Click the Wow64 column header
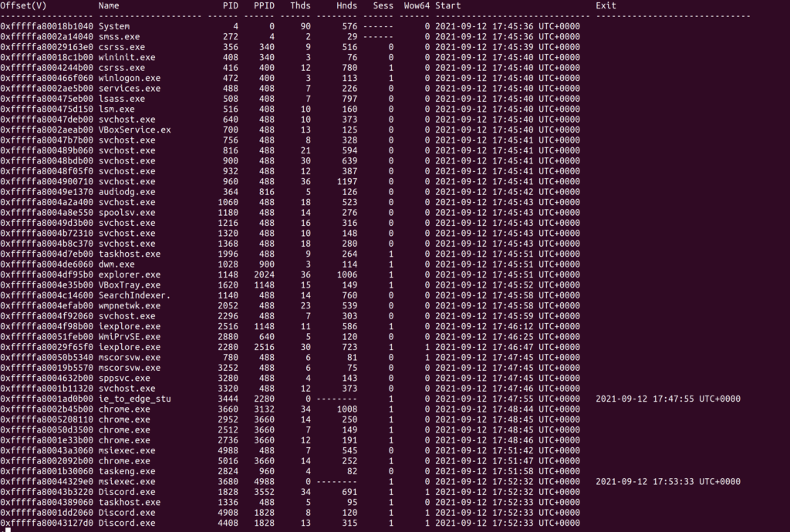Viewport: 790px width, 532px height. click(x=417, y=5)
